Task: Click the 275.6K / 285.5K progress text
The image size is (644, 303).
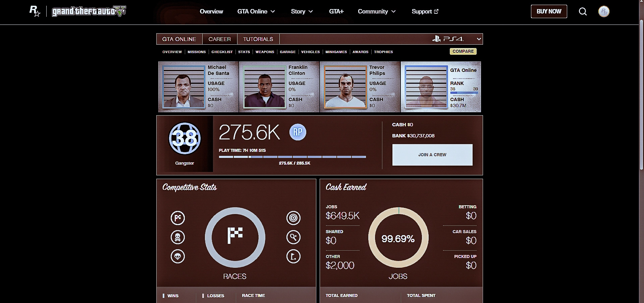Action: (294, 163)
